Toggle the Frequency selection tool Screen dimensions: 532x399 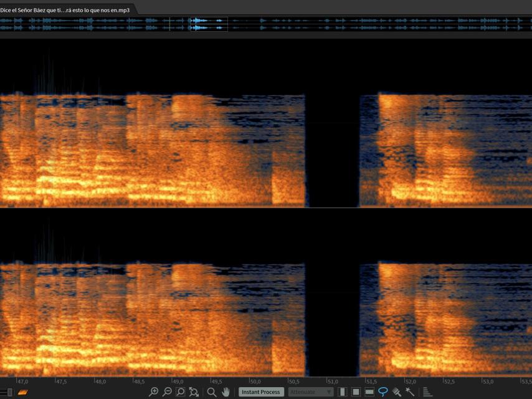(369, 392)
